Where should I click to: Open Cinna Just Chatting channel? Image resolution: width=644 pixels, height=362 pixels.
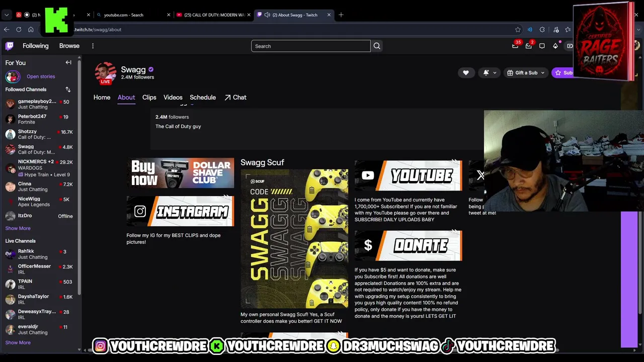click(39, 187)
